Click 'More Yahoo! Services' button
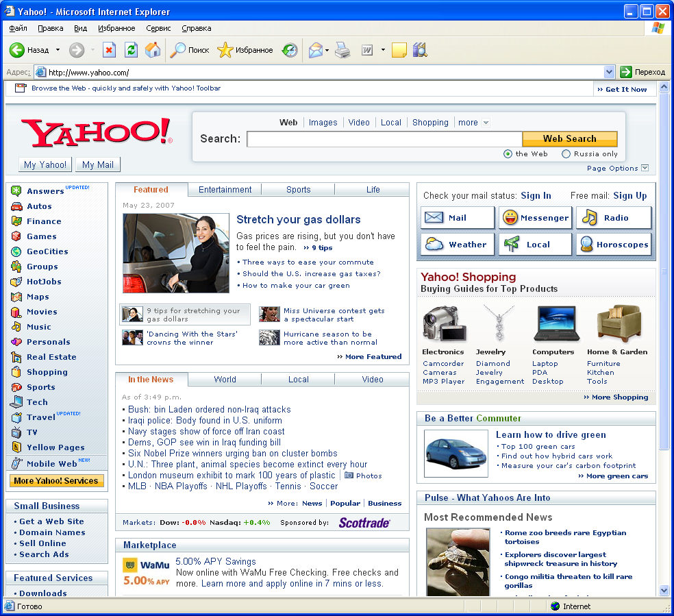Viewport: 674px width, 616px height. click(x=56, y=480)
